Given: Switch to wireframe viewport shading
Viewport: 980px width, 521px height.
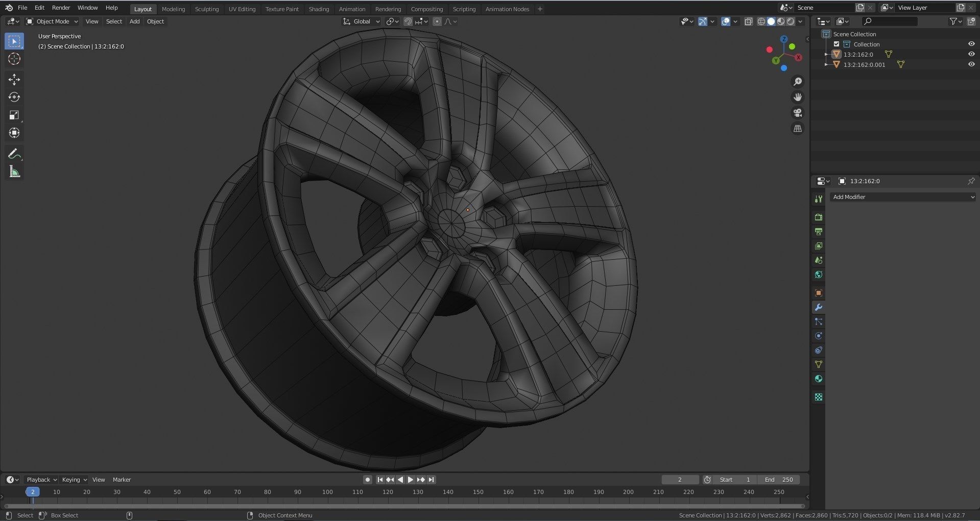Looking at the screenshot, I should [x=761, y=21].
